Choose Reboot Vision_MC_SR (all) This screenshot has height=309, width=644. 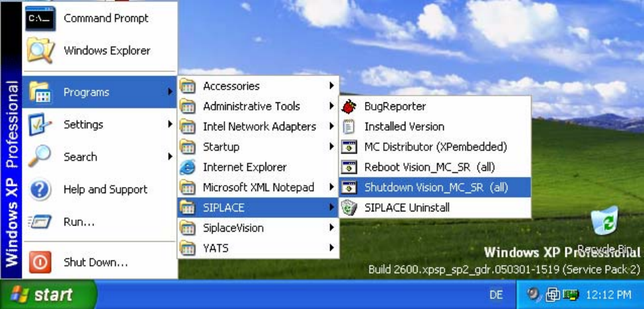435,167
